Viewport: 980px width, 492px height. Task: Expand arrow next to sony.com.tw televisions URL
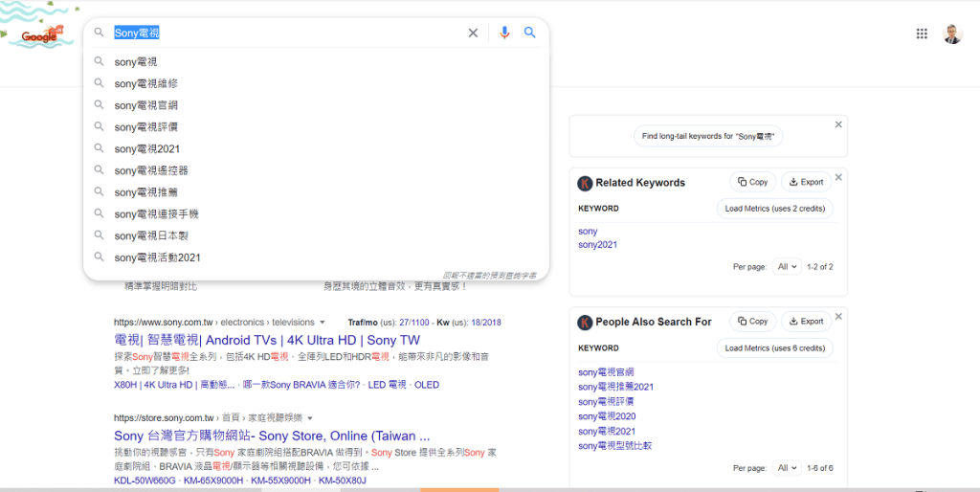pyautogui.click(x=323, y=323)
